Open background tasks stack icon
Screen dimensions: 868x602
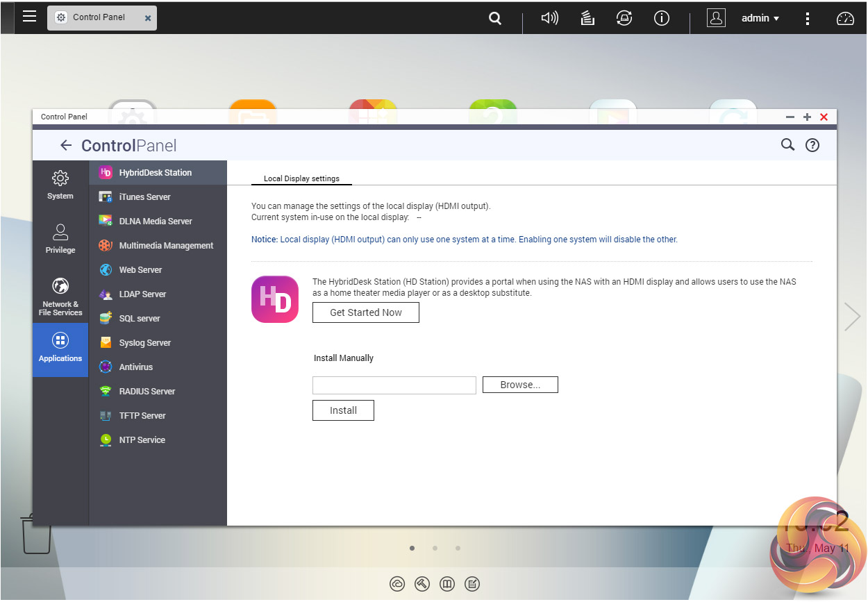point(587,19)
